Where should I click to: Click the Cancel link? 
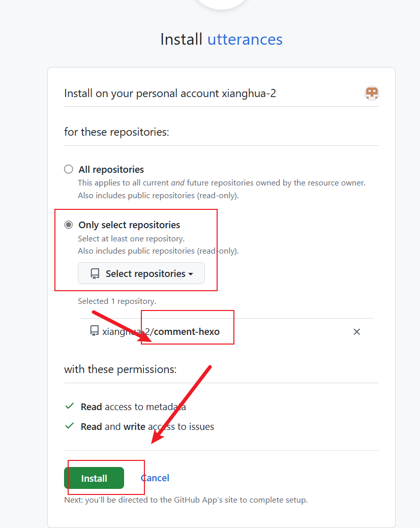tap(155, 478)
